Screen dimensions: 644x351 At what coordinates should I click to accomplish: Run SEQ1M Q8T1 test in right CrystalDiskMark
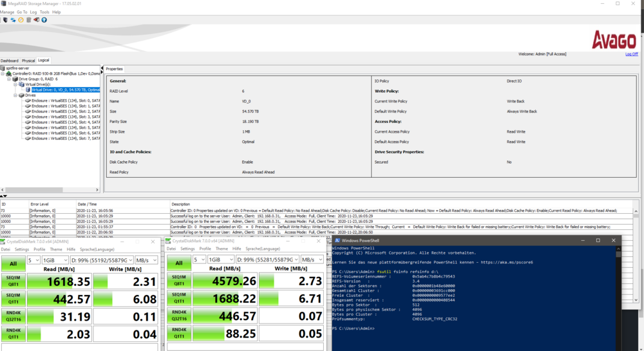(x=179, y=281)
